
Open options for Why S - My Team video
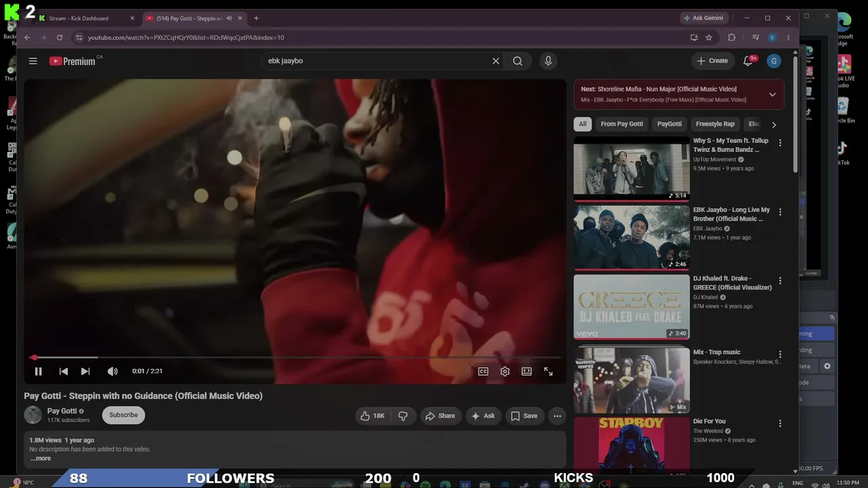[780, 143]
